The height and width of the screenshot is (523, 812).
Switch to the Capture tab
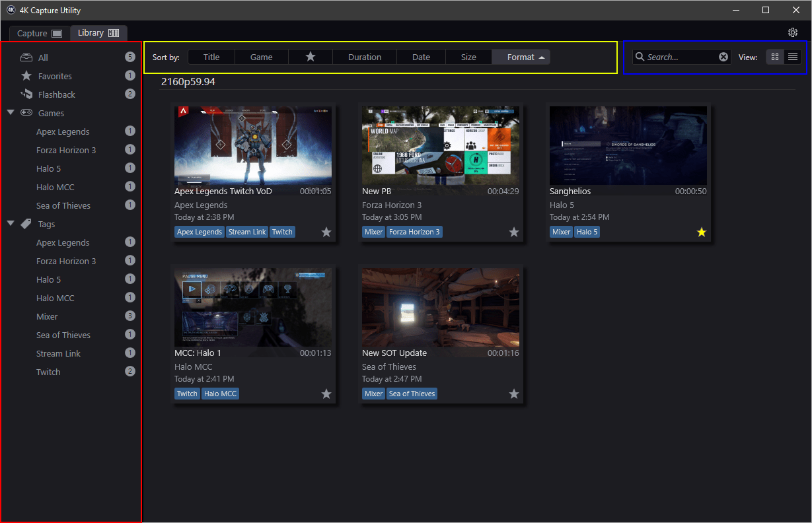coord(40,33)
